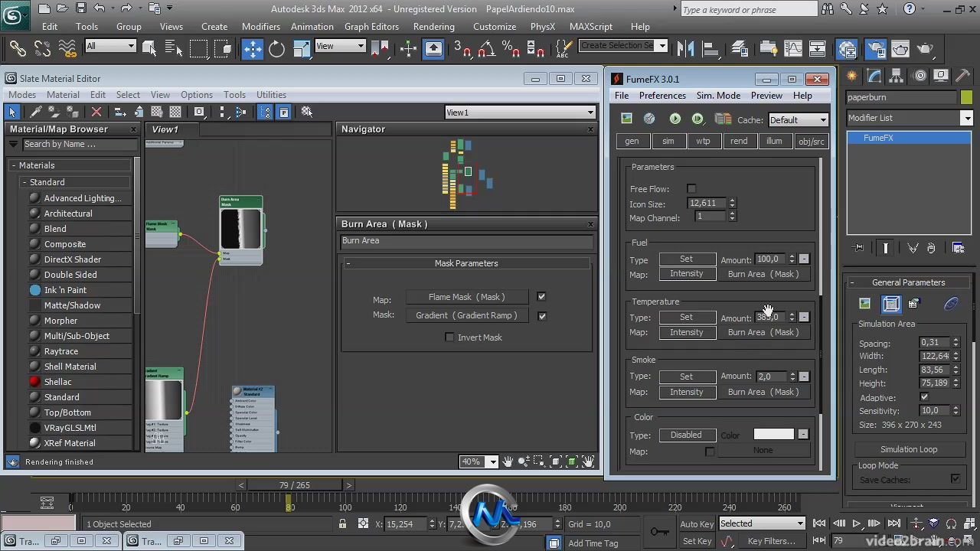980x551 pixels.
Task: Activate the Select and Rotate tool
Action: click(276, 49)
